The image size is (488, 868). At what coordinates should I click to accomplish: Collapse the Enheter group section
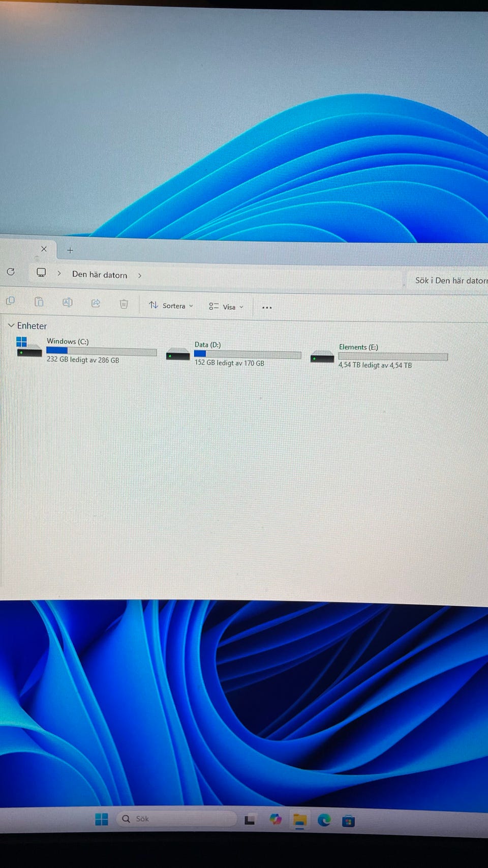click(11, 325)
